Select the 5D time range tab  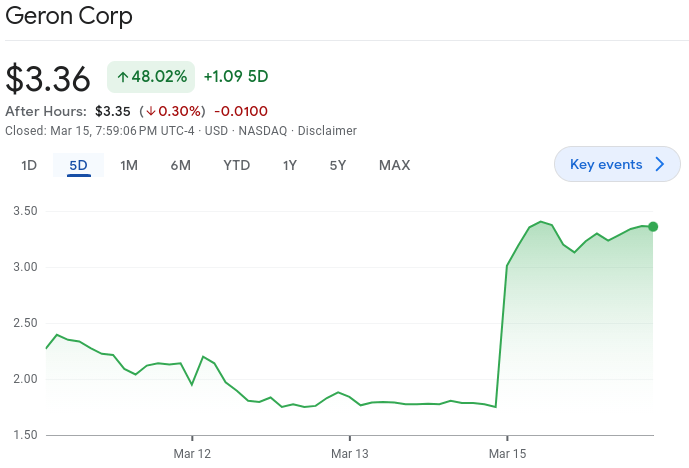click(x=79, y=165)
